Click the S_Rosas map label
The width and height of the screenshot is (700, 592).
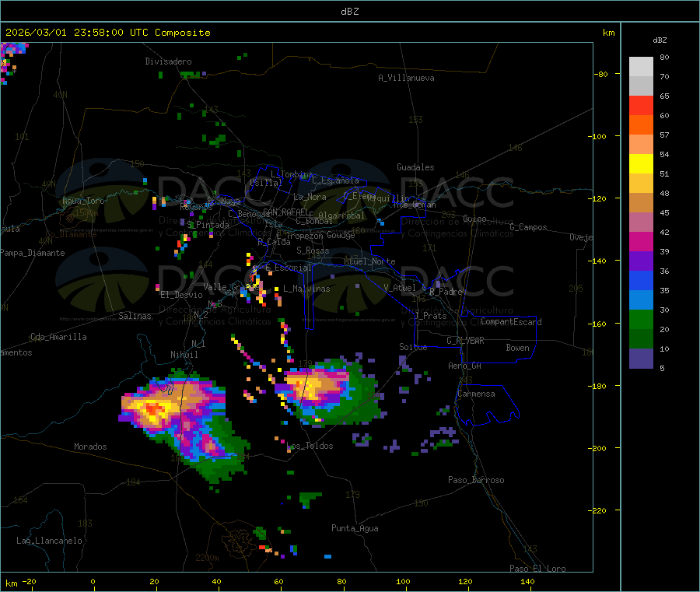click(313, 250)
